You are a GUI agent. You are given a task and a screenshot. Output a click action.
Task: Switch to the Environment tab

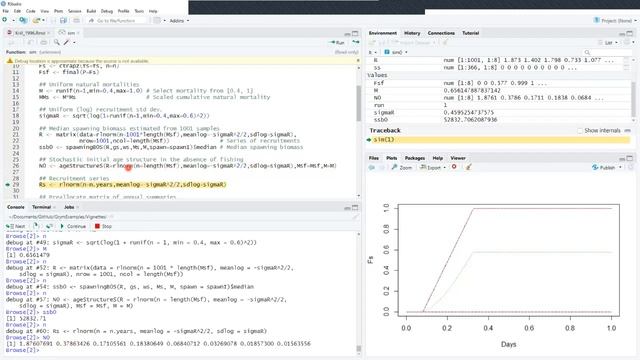(382, 33)
